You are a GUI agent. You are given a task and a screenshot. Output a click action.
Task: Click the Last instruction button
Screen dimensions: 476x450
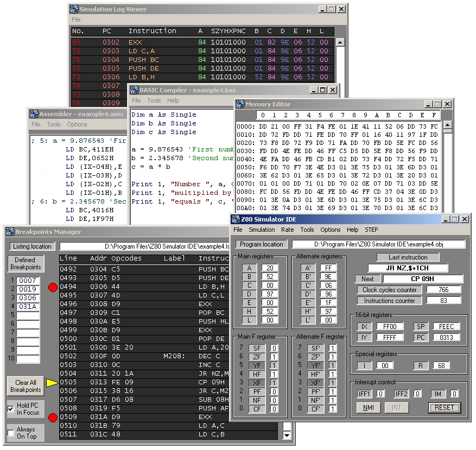408,257
